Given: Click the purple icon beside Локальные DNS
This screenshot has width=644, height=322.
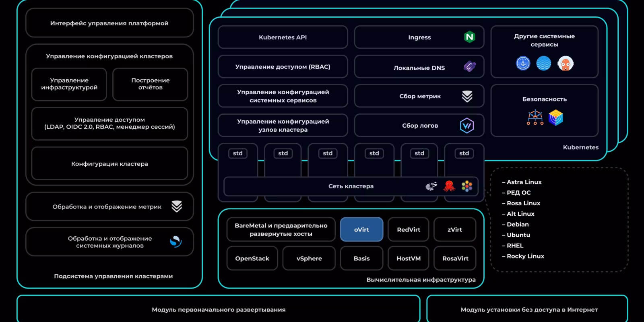Looking at the screenshot, I should [469, 66].
